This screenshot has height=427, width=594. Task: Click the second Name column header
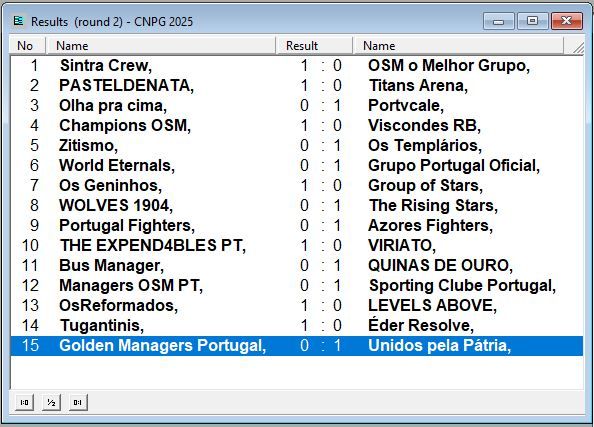[458, 46]
